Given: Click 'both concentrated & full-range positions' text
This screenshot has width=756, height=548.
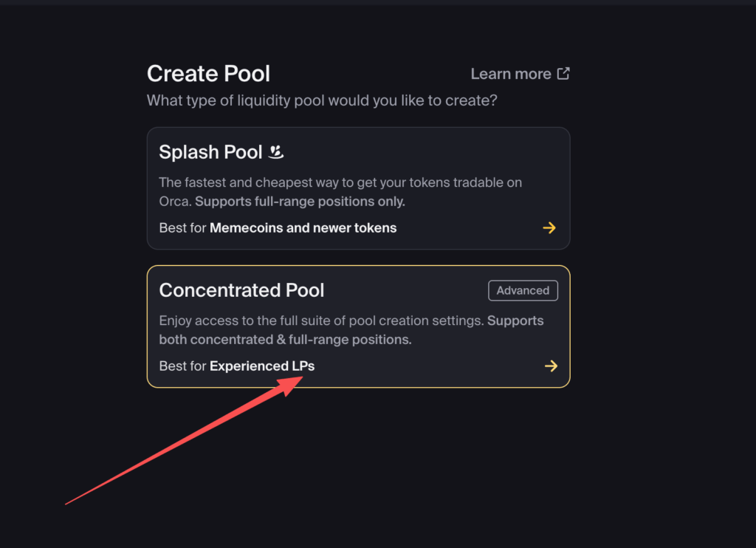Looking at the screenshot, I should pos(285,340).
